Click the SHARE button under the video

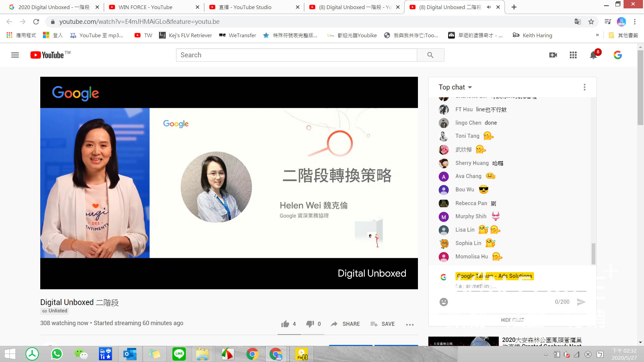(x=345, y=324)
